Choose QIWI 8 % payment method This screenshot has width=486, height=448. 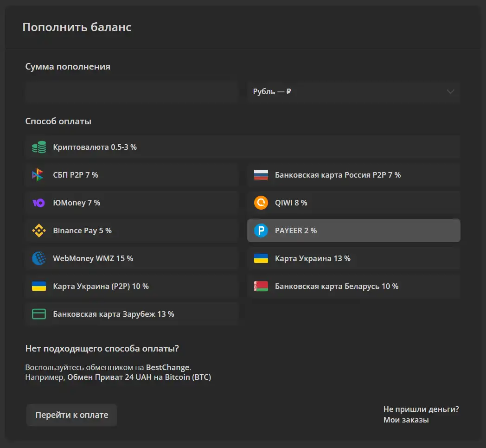(354, 203)
